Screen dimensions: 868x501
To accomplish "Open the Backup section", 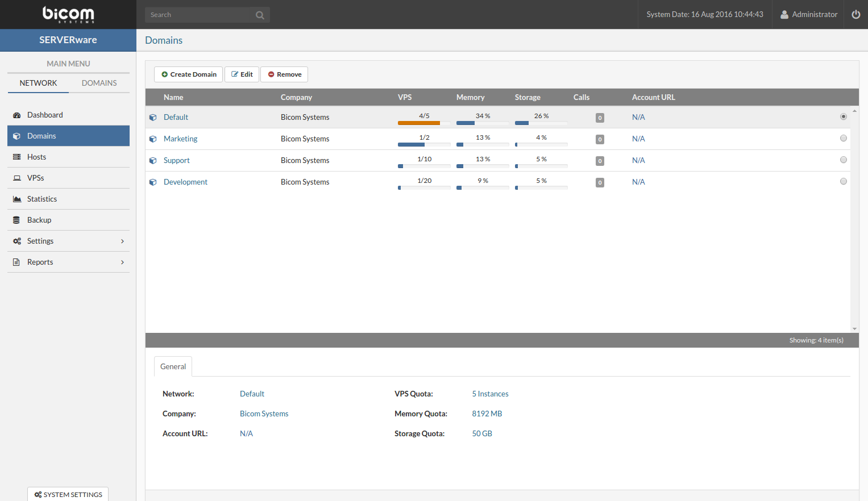I will point(39,220).
